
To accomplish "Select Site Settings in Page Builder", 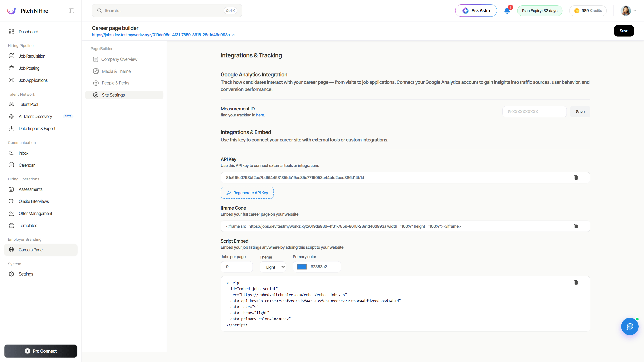I will click(124, 95).
